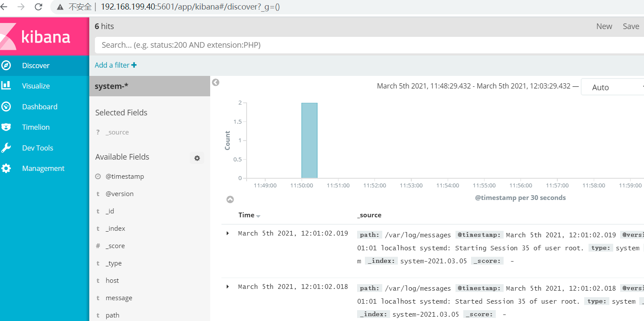Open Timelion icon in sidebar
Screen dimensions: 644x321
tap(6, 127)
